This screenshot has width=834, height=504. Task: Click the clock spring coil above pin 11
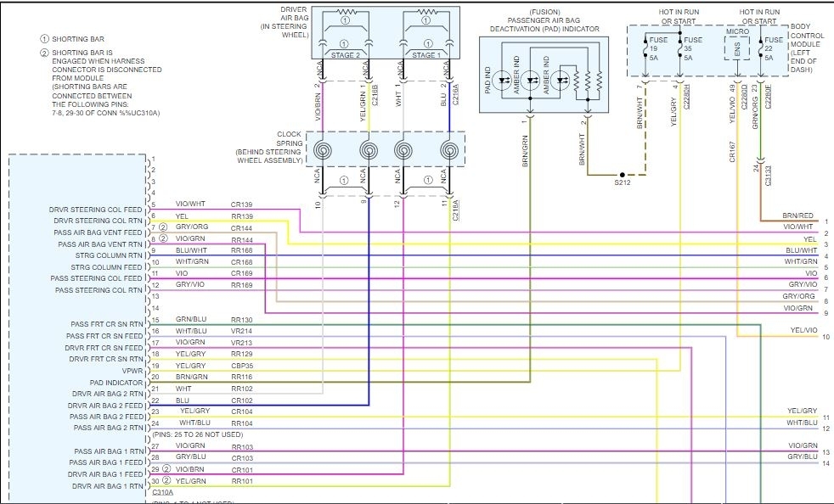tap(448, 151)
